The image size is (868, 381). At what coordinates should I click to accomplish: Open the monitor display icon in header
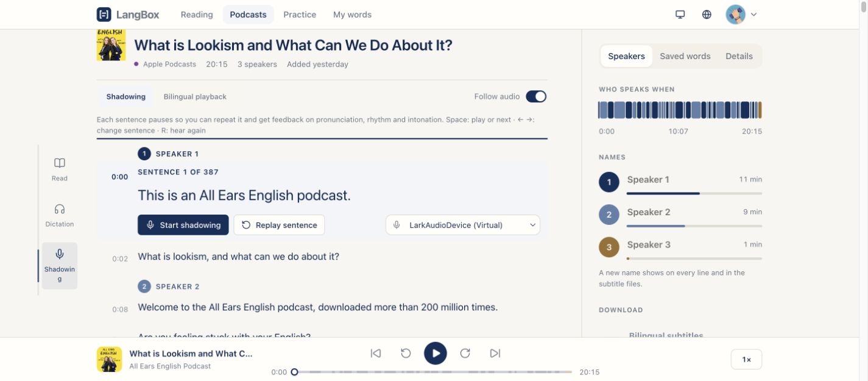click(x=680, y=15)
